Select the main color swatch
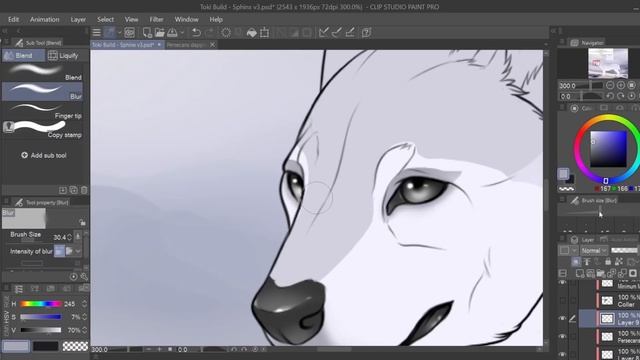This screenshot has width=640, height=360. 16,347
